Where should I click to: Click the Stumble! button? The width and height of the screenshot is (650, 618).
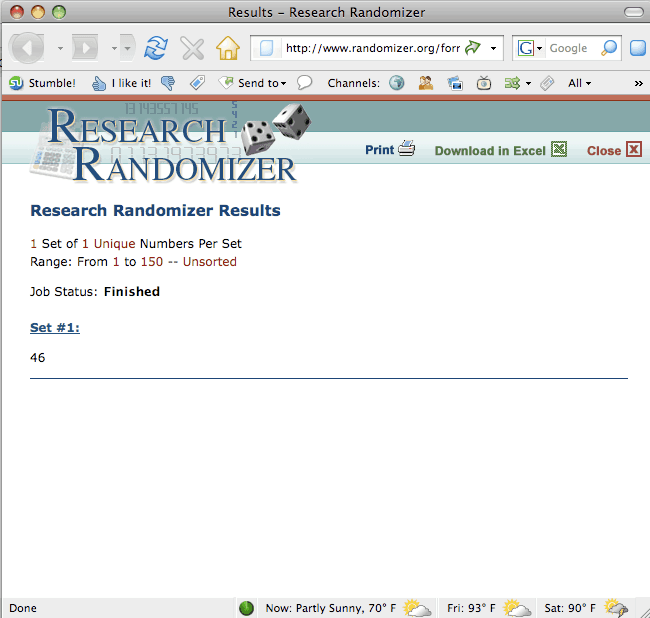[43, 83]
